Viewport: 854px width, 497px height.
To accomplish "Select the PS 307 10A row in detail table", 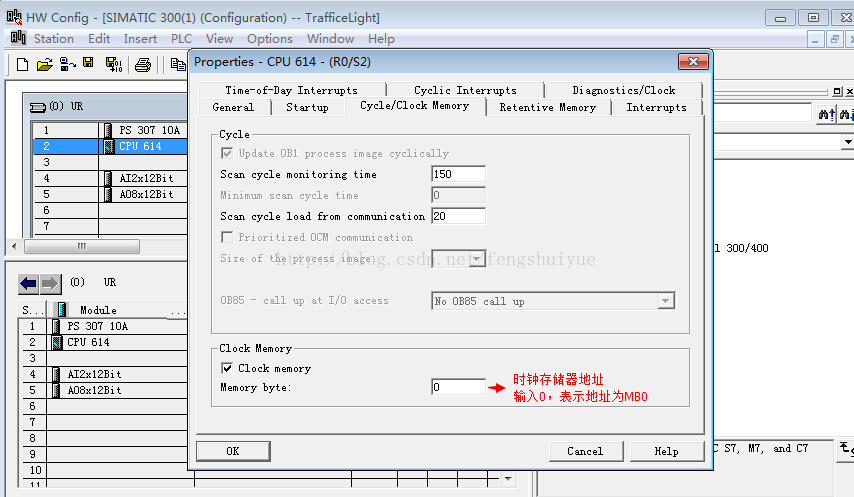I will tap(103, 326).
